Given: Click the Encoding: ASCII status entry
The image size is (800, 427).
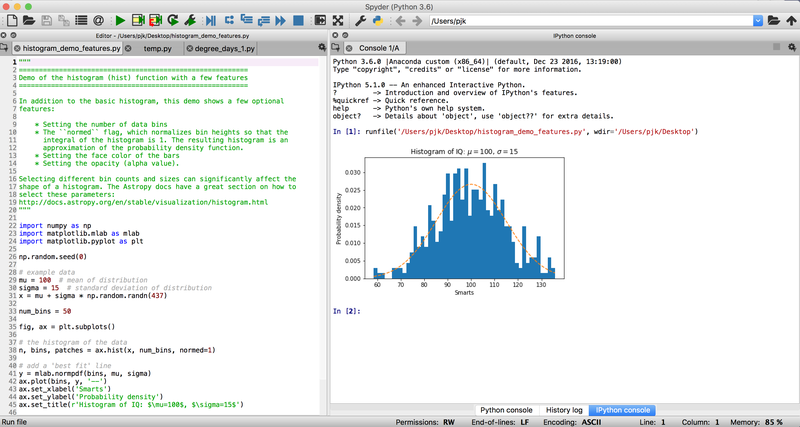Looking at the screenshot, I should tap(572, 422).
